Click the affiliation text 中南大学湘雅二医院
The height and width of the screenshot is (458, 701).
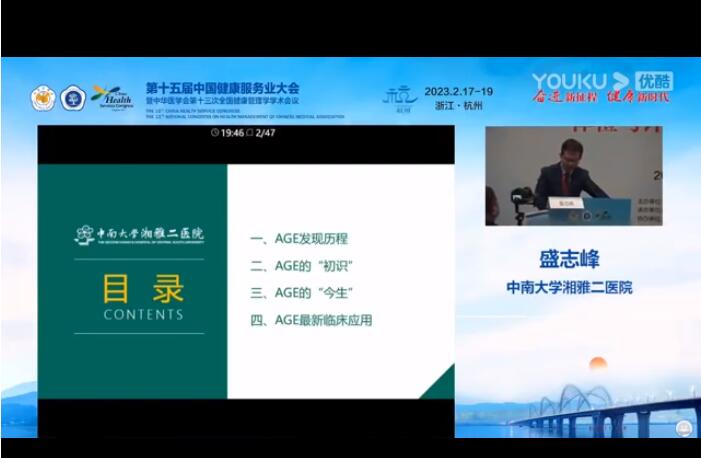[x=569, y=288]
